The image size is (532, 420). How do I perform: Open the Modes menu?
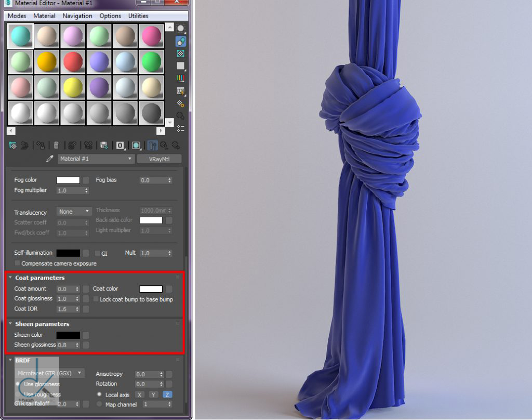(17, 16)
